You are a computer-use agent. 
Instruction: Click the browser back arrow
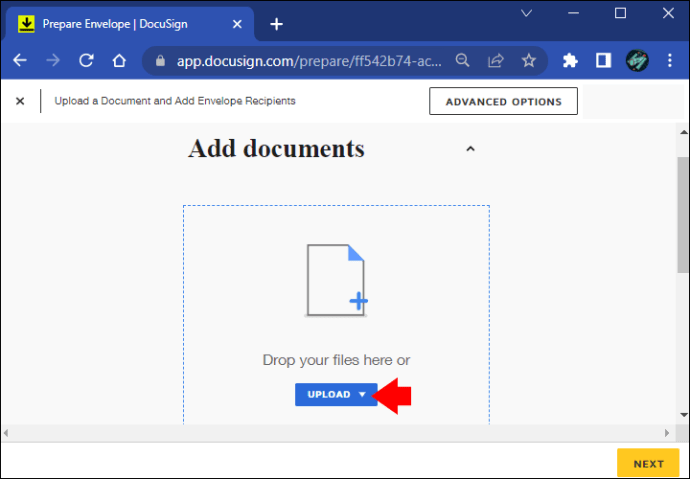click(20, 60)
